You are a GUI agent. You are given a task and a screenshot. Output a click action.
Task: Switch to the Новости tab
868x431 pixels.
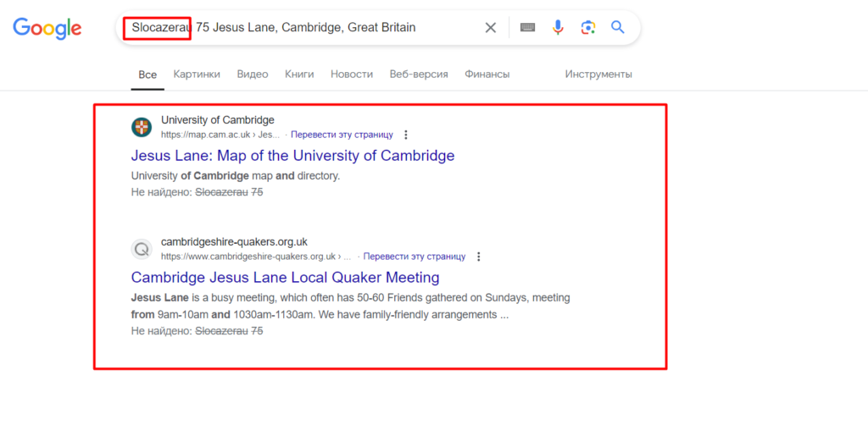pos(352,75)
